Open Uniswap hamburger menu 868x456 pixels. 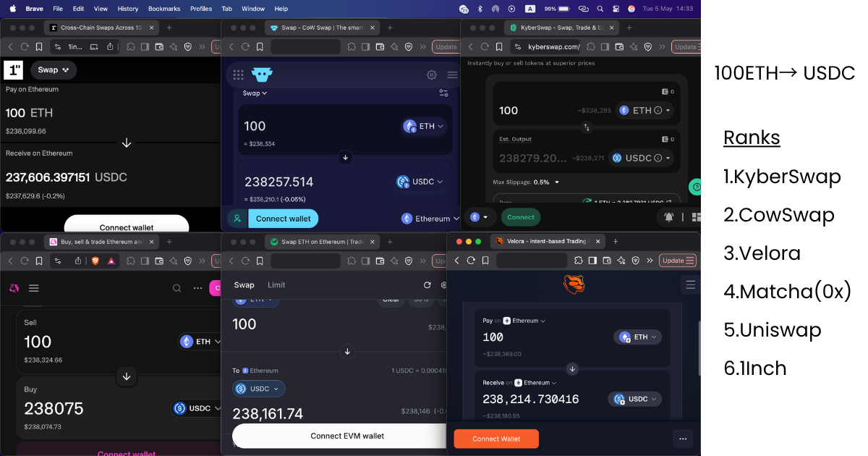[33, 288]
